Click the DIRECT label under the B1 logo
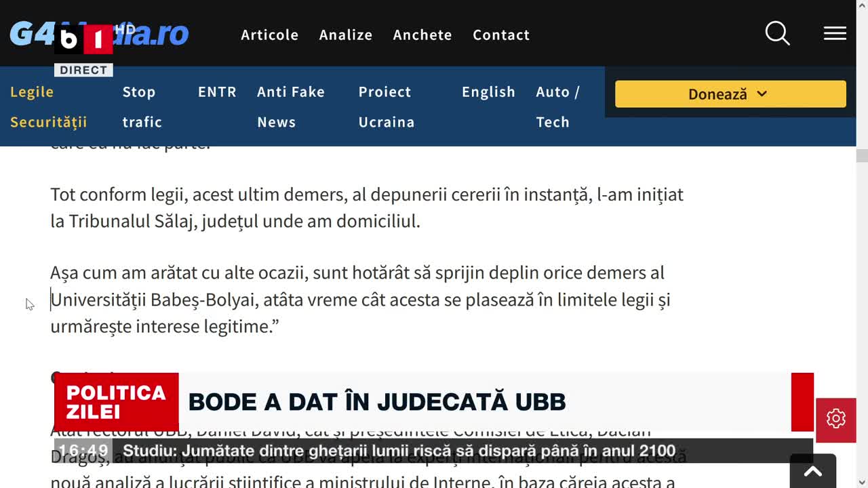The height and width of the screenshot is (488, 868). coord(83,70)
